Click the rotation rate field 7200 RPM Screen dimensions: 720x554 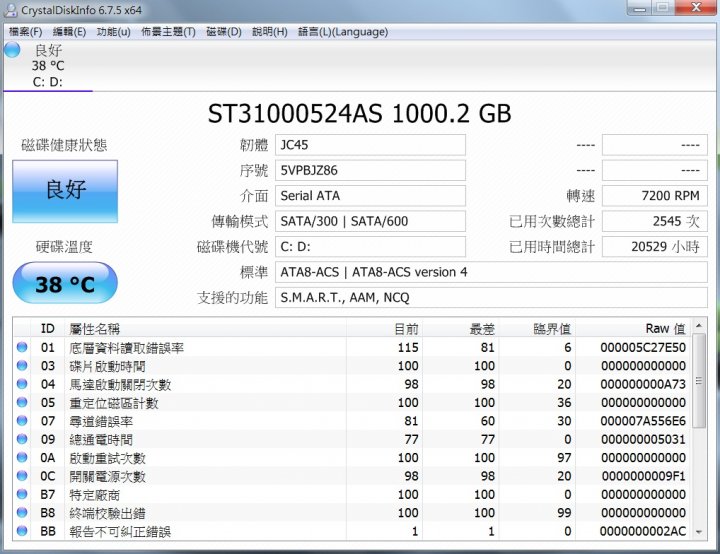[655, 196]
